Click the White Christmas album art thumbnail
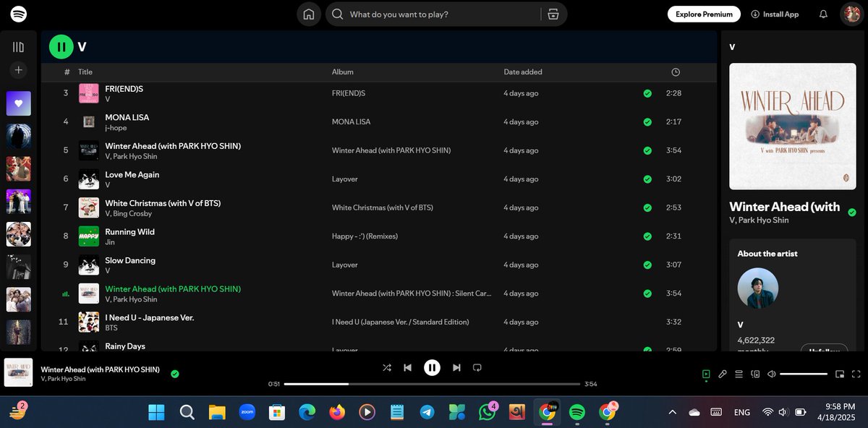868x428 pixels. pos(89,207)
